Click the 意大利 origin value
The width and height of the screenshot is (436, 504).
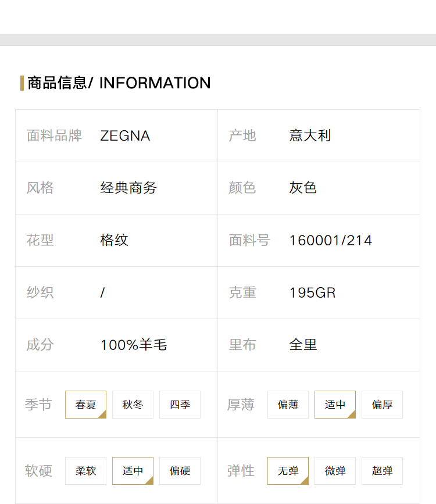coord(310,135)
